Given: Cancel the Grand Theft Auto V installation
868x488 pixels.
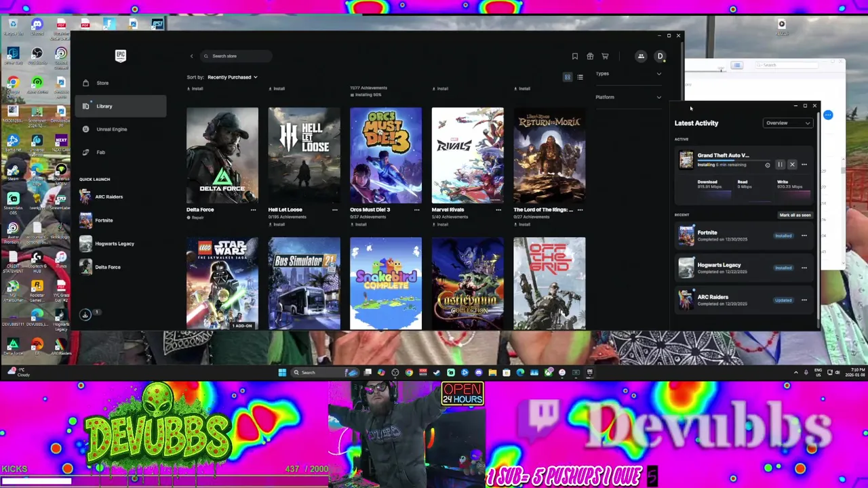Looking at the screenshot, I should click(792, 165).
